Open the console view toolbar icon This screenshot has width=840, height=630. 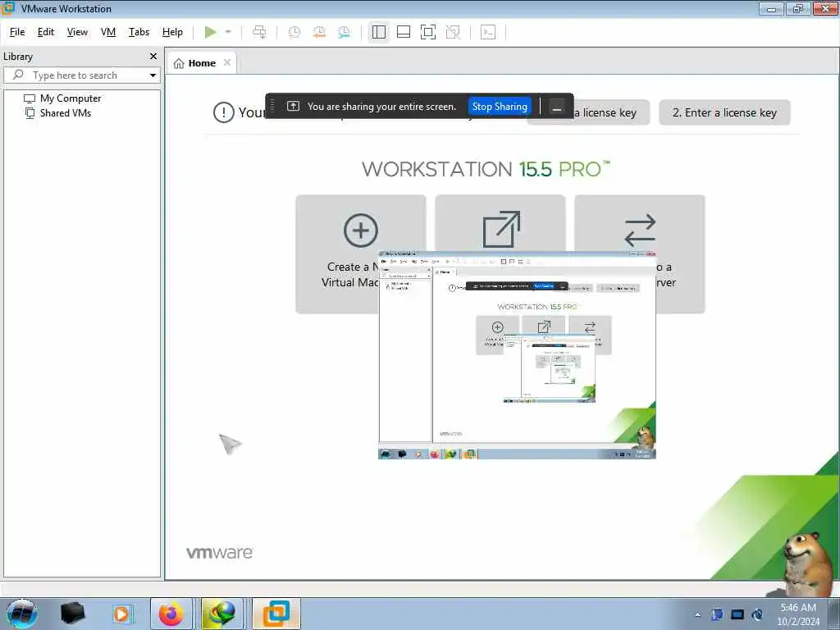coord(487,32)
